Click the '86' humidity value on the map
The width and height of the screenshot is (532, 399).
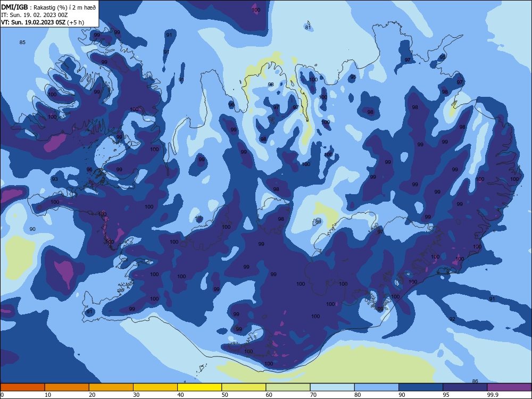(475, 381)
